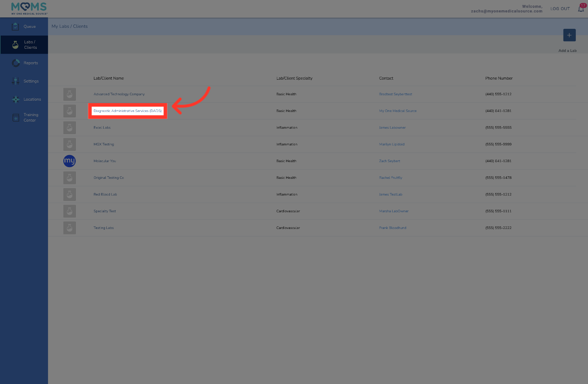Open the Specialty Test lab
The image size is (588, 384).
pyautogui.click(x=105, y=211)
